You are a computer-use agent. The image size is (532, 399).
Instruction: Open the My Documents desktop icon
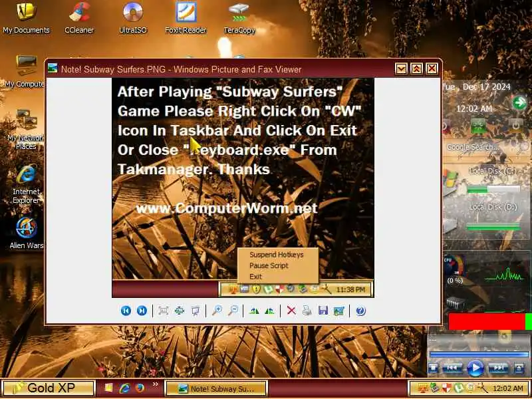tap(26, 18)
